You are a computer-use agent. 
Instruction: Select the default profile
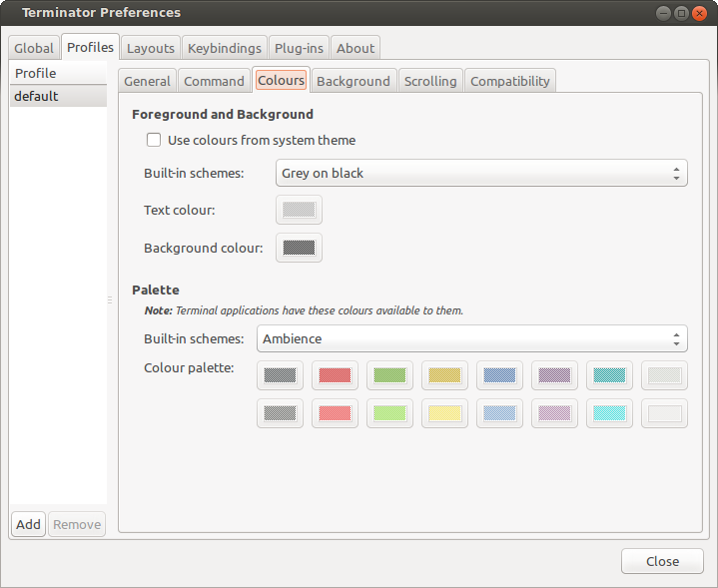[58, 96]
